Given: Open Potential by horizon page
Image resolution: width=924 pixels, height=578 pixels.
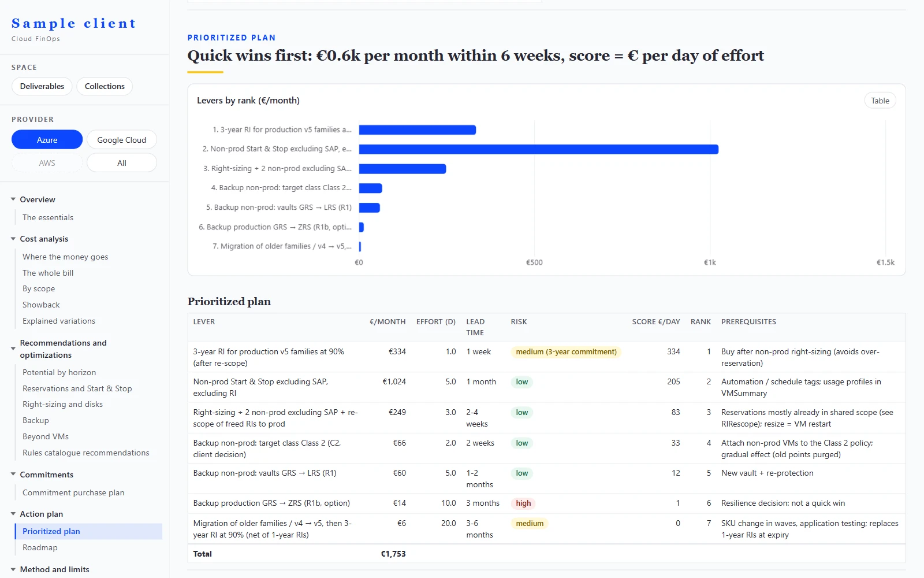Looking at the screenshot, I should click(x=59, y=372).
